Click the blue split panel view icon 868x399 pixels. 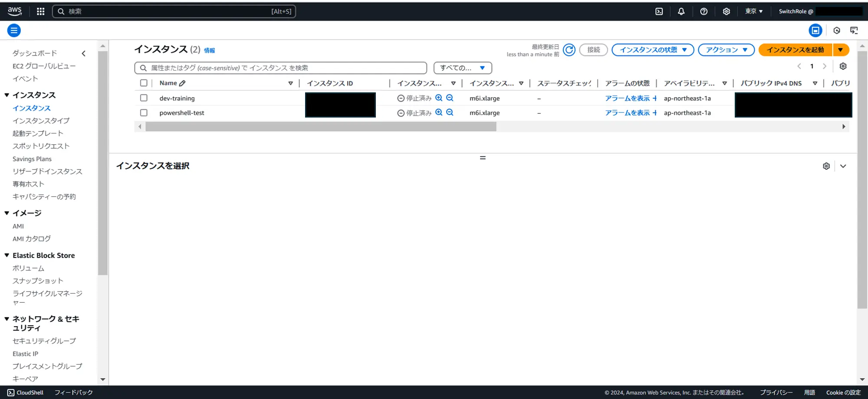(815, 30)
